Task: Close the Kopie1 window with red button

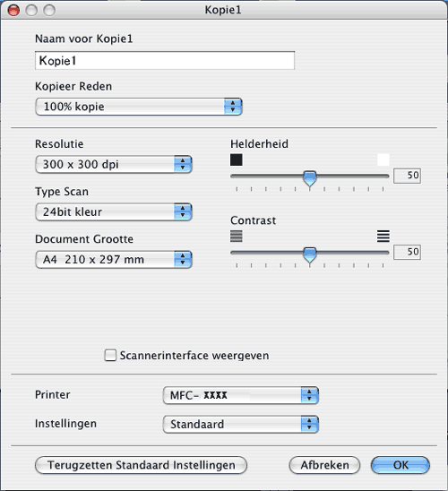Action: point(13,11)
